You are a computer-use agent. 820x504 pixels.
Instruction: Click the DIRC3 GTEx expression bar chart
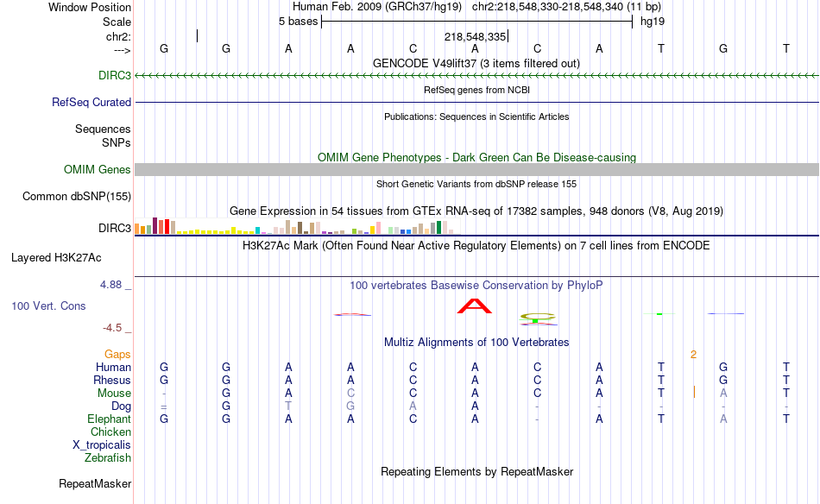click(x=297, y=227)
